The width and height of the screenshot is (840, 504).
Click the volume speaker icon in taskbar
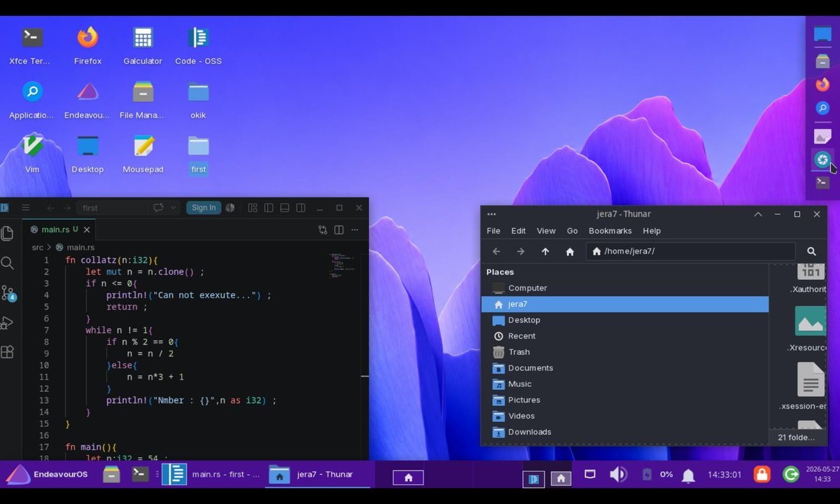click(617, 475)
